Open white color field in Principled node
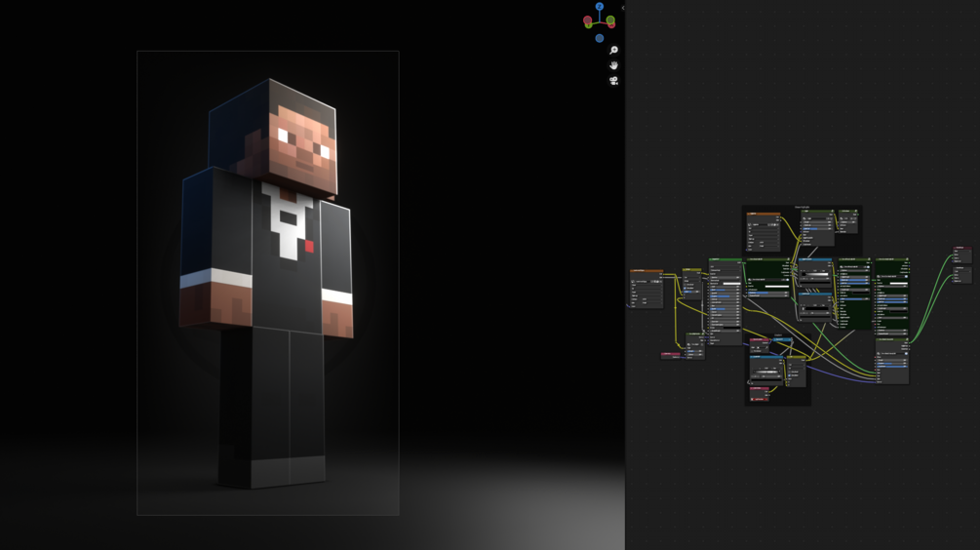The image size is (980, 550). click(732, 283)
